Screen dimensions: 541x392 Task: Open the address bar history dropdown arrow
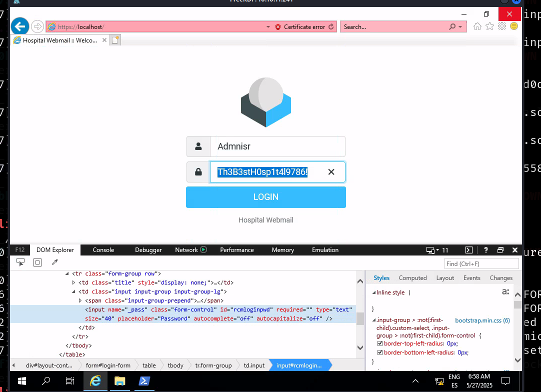tap(268, 27)
